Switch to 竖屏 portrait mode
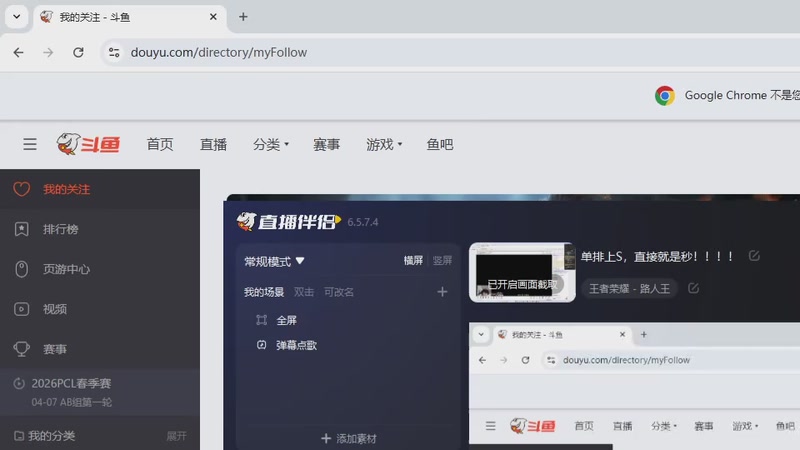Image resolution: width=800 pixels, height=450 pixels. tap(442, 261)
